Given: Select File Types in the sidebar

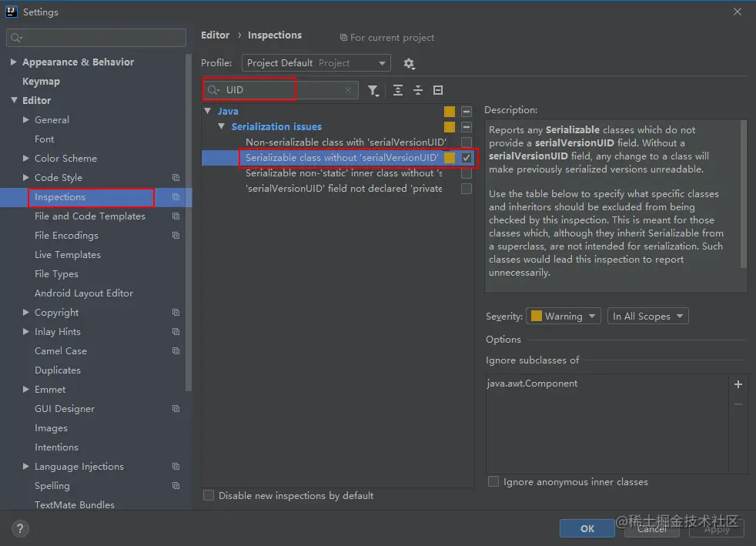Looking at the screenshot, I should point(56,274).
